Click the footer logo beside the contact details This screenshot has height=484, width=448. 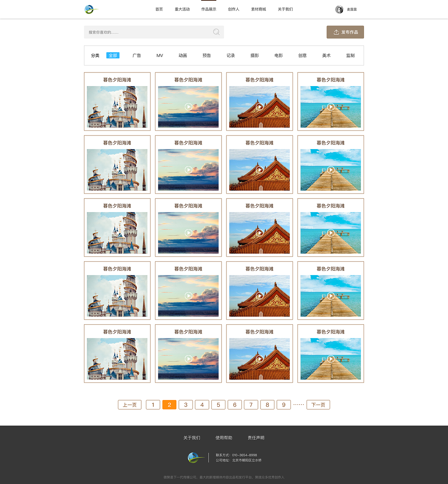click(x=196, y=457)
